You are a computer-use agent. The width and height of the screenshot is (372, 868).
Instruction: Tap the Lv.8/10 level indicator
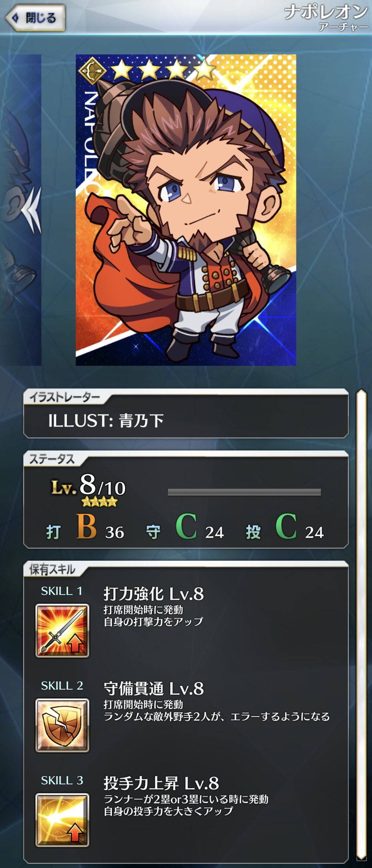(x=89, y=487)
